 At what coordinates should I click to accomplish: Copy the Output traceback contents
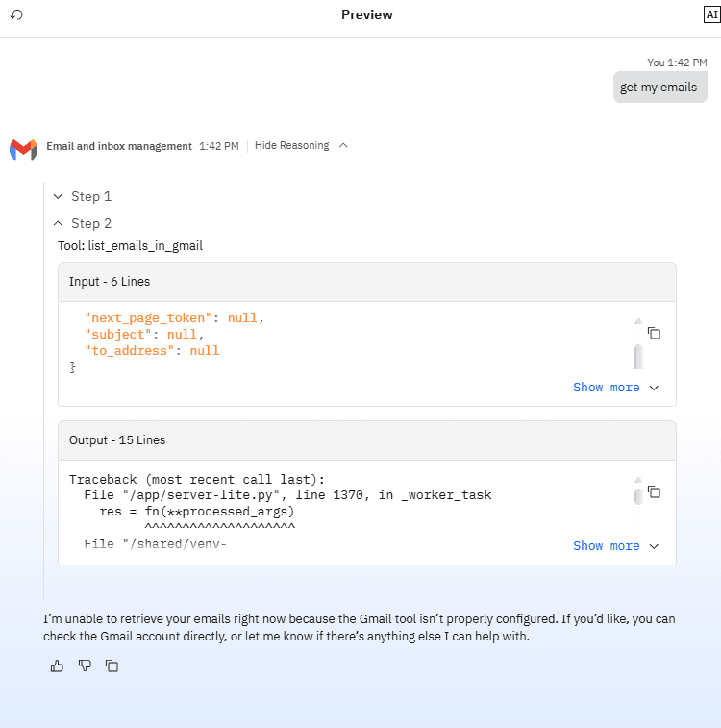[655, 492]
